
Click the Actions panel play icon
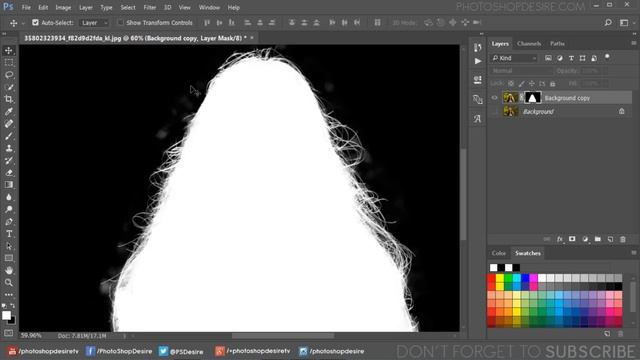tap(478, 61)
